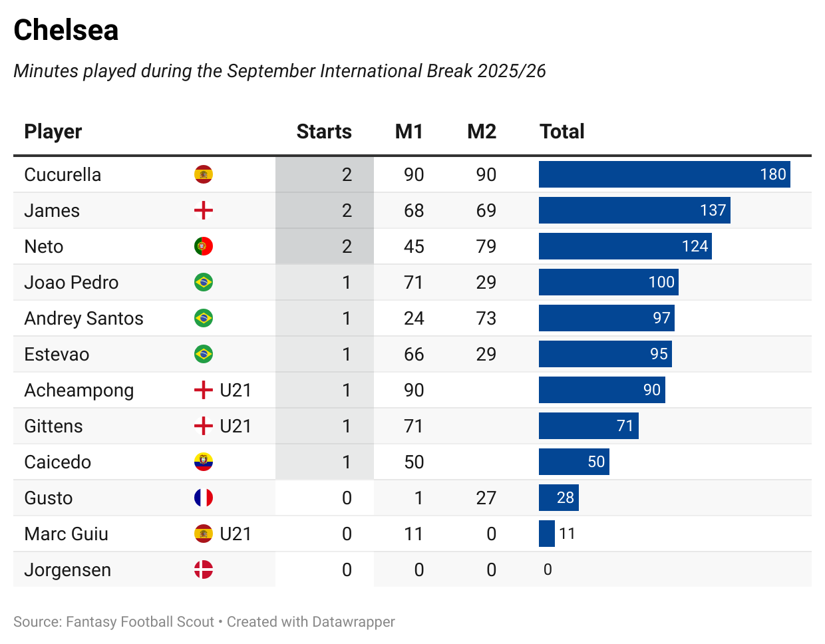
Task: Select the M2 column header
Action: pos(482,132)
